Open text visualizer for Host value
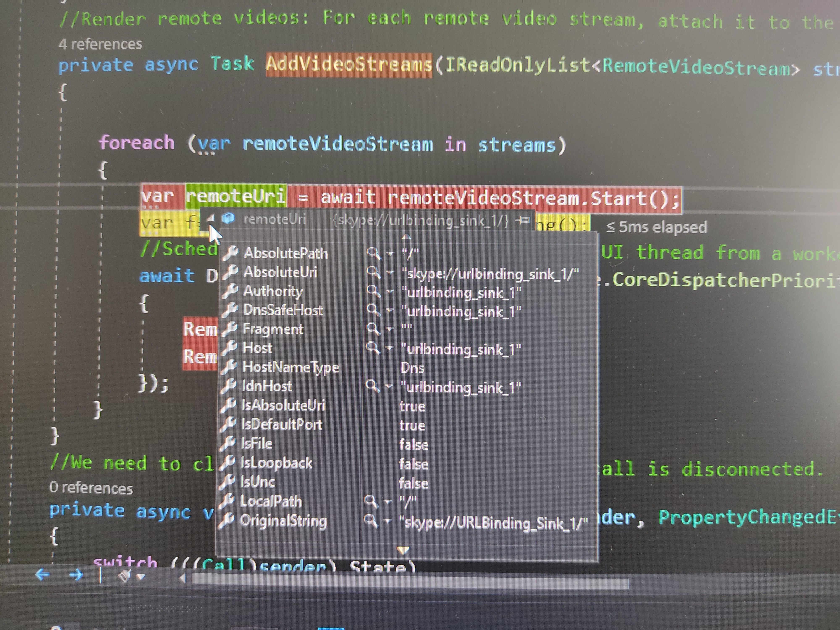Image resolution: width=840 pixels, height=630 pixels. click(x=373, y=348)
